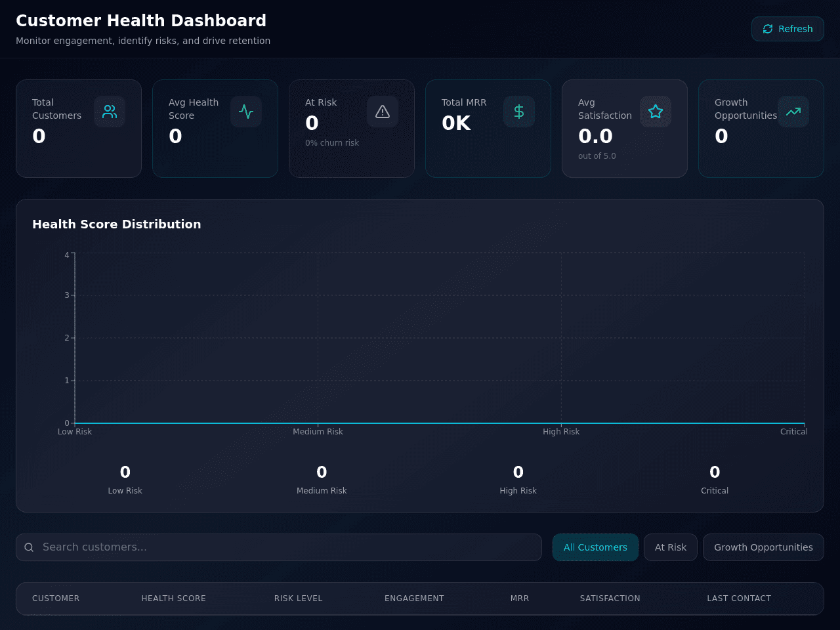Click the star icon in Avg Satisfaction card
Image resolution: width=840 pixels, height=630 pixels.
[x=656, y=112]
